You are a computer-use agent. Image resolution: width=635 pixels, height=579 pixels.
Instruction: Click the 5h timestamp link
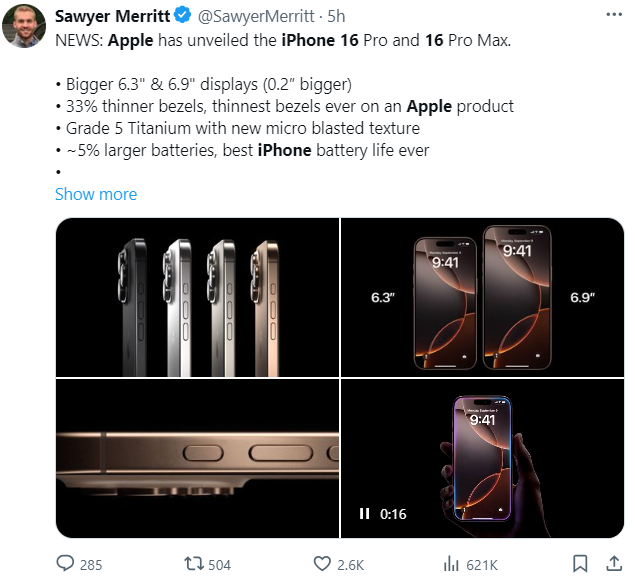click(x=337, y=16)
